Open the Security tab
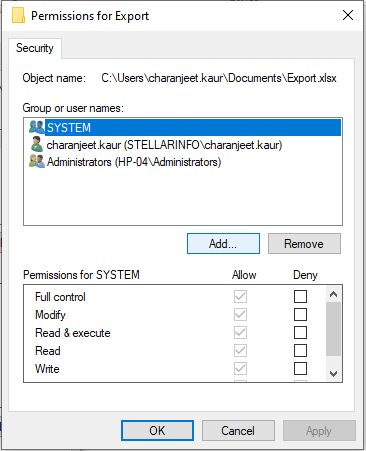 35,48
